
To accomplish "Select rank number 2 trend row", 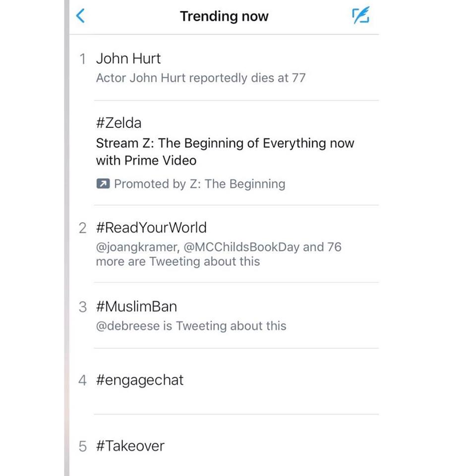I will tap(224, 244).
